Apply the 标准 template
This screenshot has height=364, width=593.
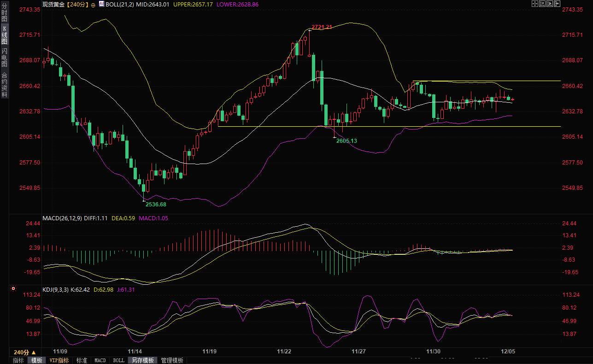[x=82, y=360]
